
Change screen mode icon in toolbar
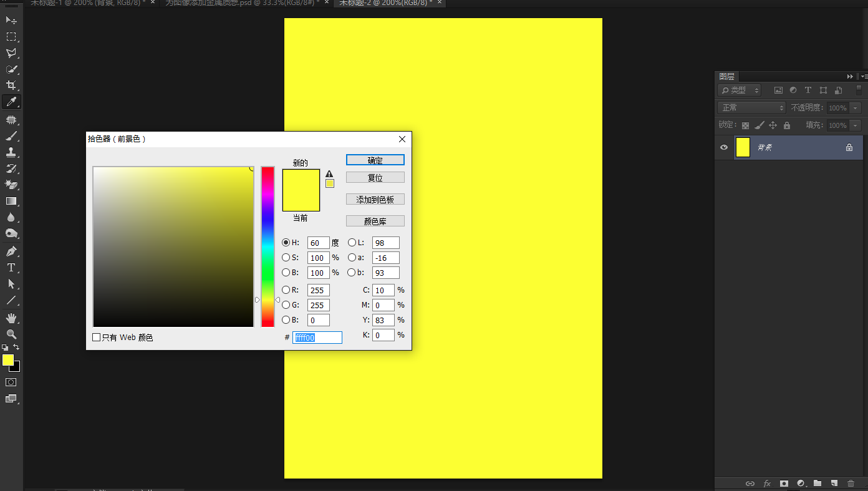pos(11,398)
